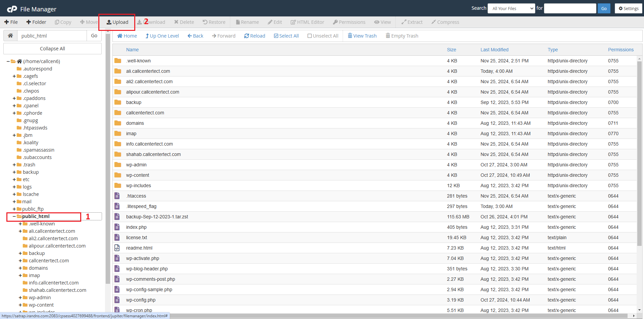Click the file list vertical scrollbar
The image size is (644, 319).
coord(639,151)
